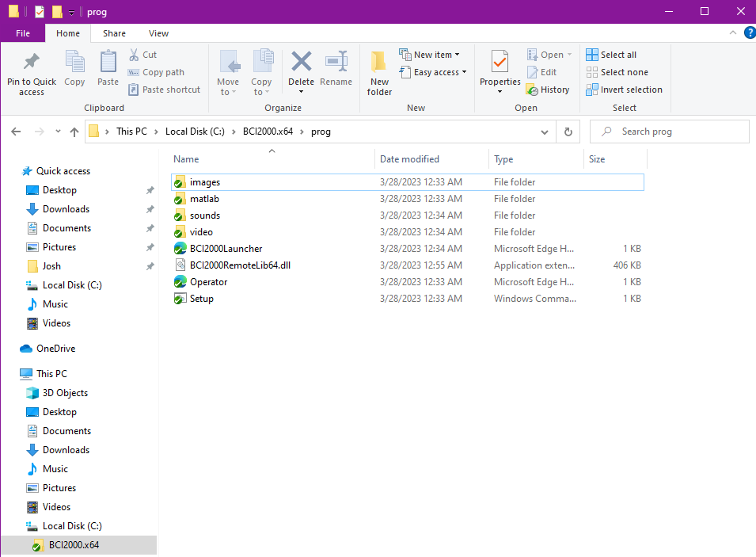756x557 pixels.
Task: Switch to the Home ribbon tab
Action: (x=68, y=33)
